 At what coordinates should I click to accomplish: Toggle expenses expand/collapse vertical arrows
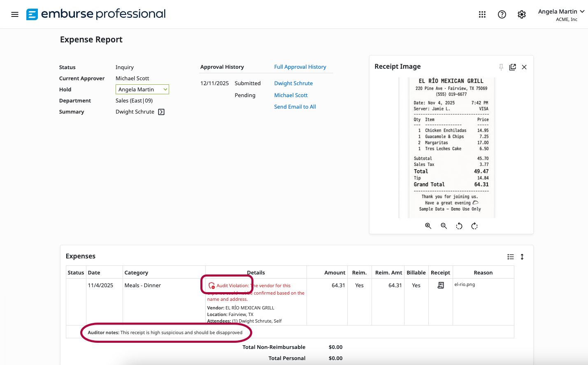click(x=522, y=257)
